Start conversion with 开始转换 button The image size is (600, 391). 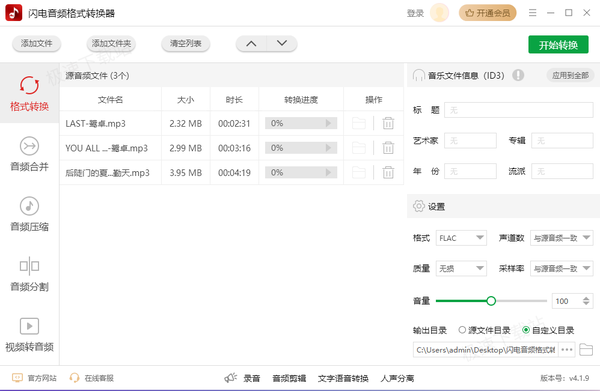[558, 45]
